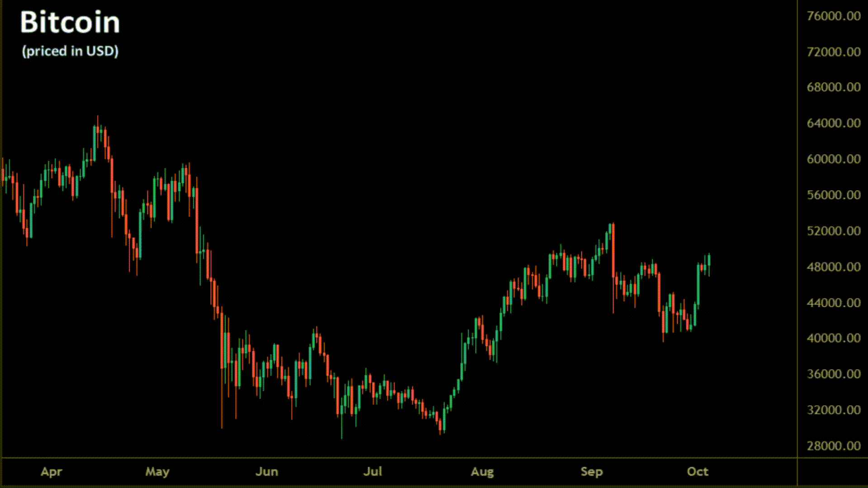Select the 28000.00 price axis label
Image resolution: width=868 pixels, height=488 pixels.
(x=833, y=446)
